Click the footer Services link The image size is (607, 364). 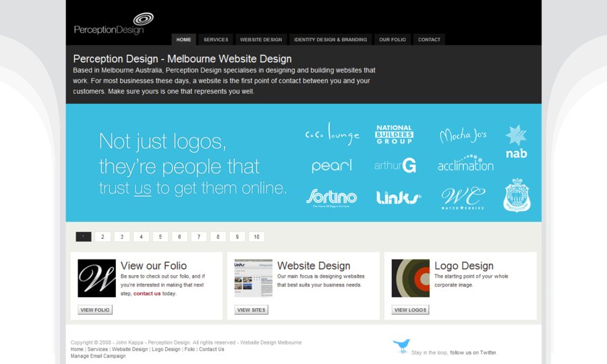click(98, 349)
